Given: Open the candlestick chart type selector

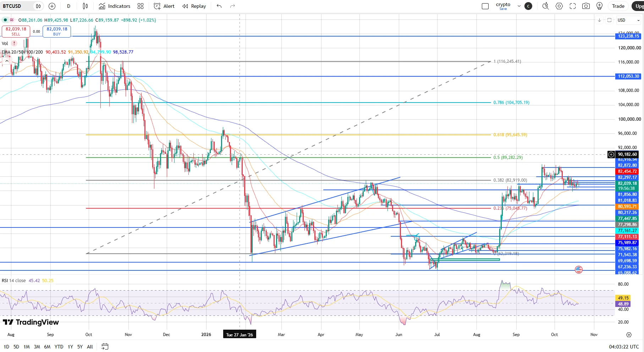Looking at the screenshot, I should (85, 6).
